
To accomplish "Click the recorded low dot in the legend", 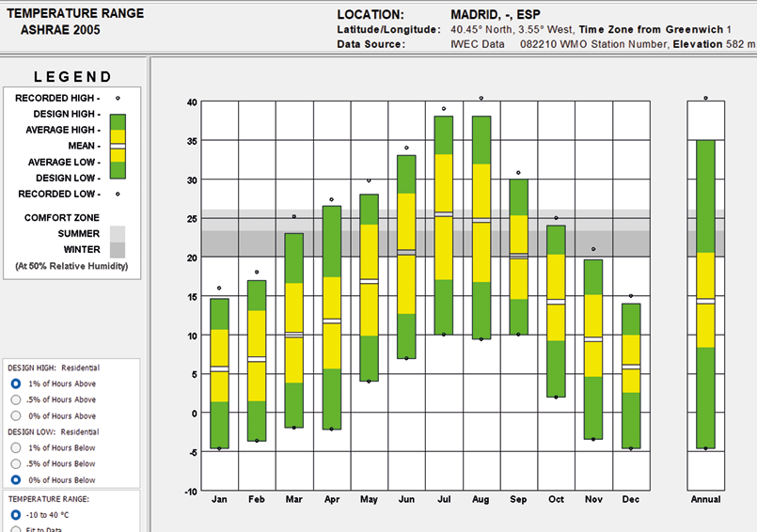I will 118,194.
